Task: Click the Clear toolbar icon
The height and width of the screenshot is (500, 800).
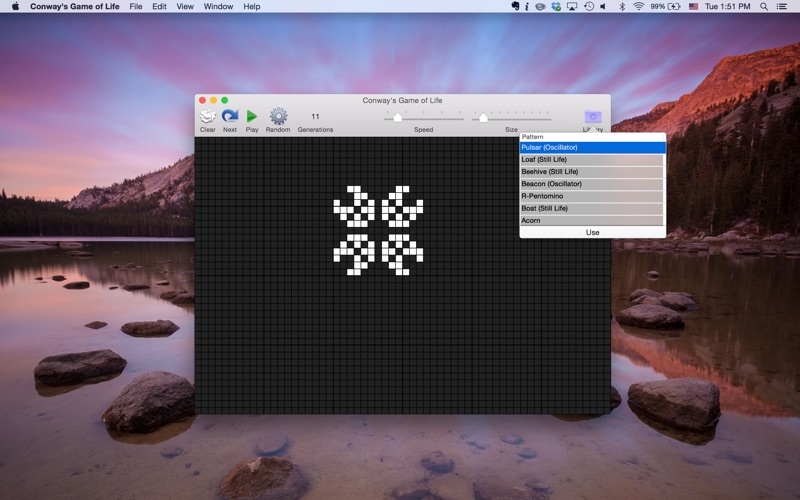Action: click(207, 117)
